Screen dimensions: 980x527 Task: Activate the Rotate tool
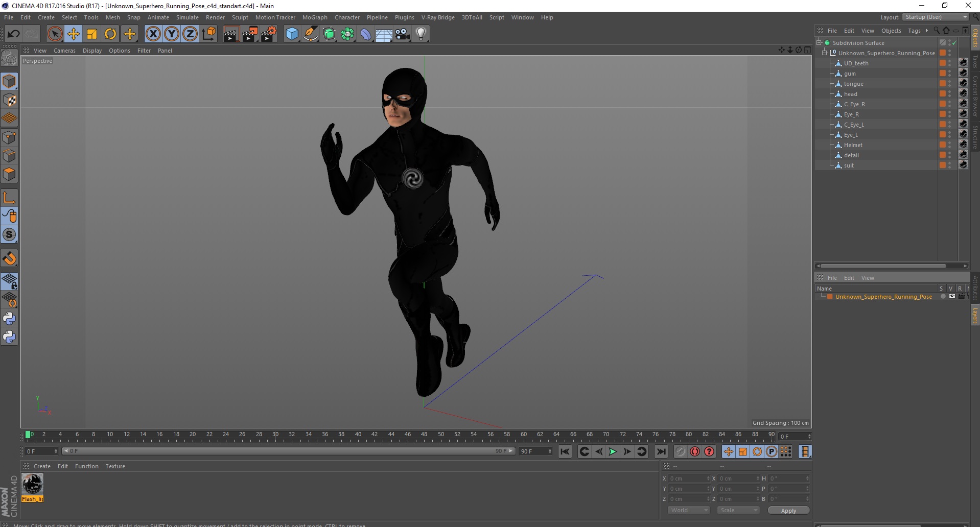(x=110, y=34)
